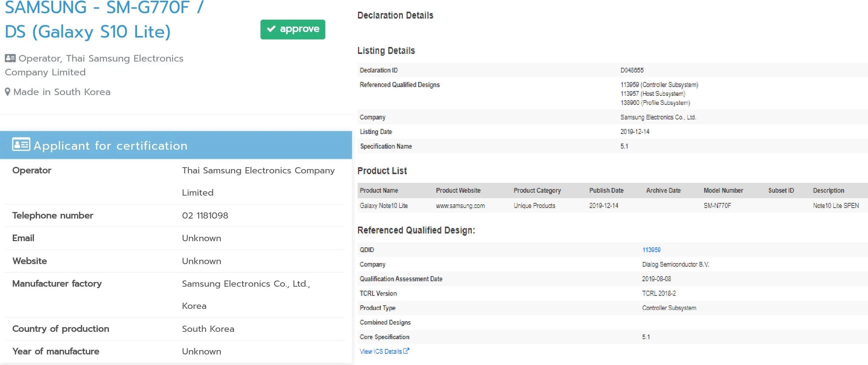Click Samsung Electronics Co., Ltd. in Listing Details
Viewport: 868px width, 365px height.
tap(658, 117)
